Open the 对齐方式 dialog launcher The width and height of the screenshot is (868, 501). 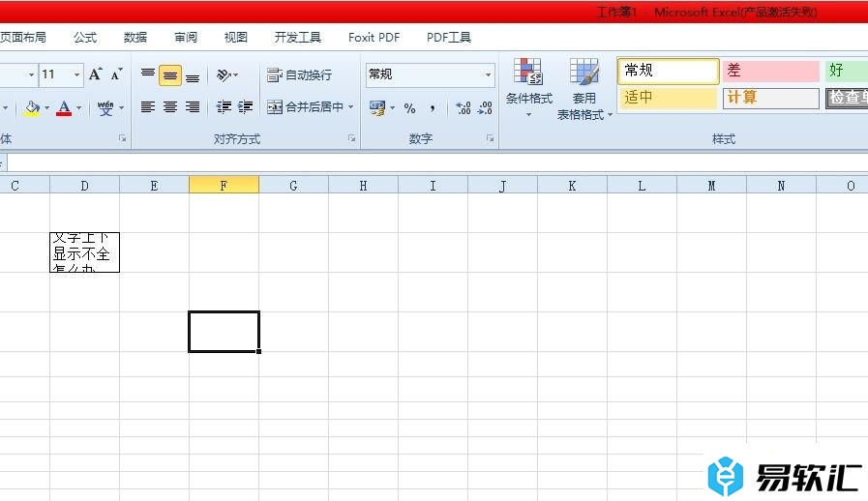[x=351, y=138]
